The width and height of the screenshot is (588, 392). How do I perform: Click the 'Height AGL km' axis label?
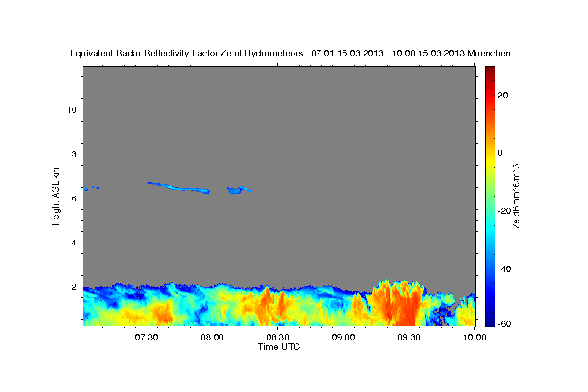[x=56, y=196]
